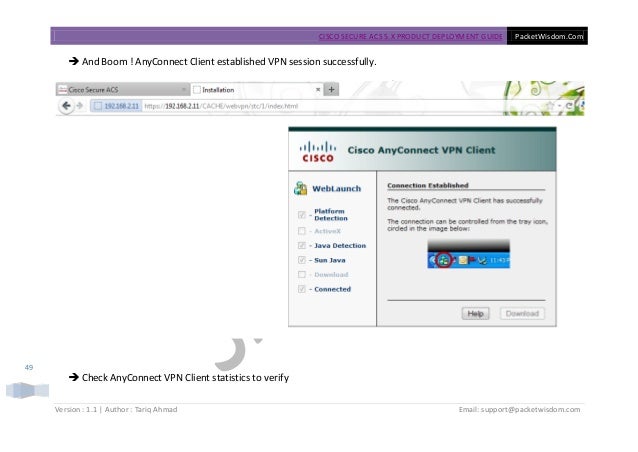Click the greyed Download button
The width and height of the screenshot is (638, 452).
click(522, 314)
